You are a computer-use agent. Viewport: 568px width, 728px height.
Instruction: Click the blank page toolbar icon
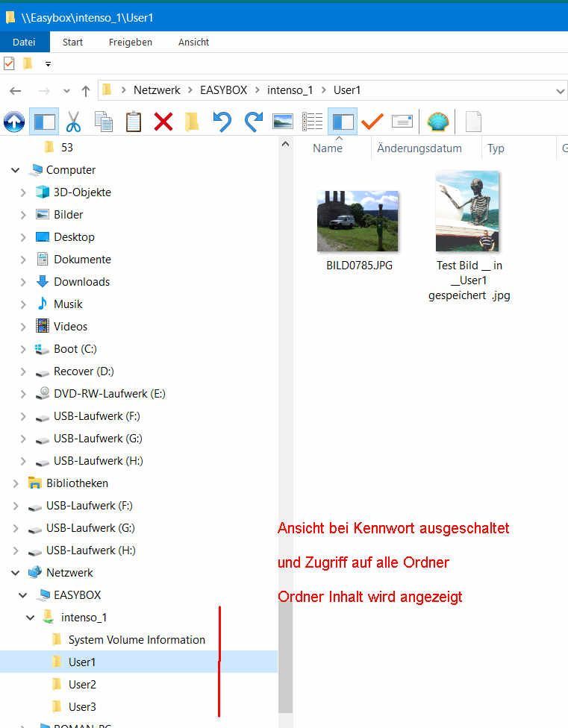tap(473, 122)
